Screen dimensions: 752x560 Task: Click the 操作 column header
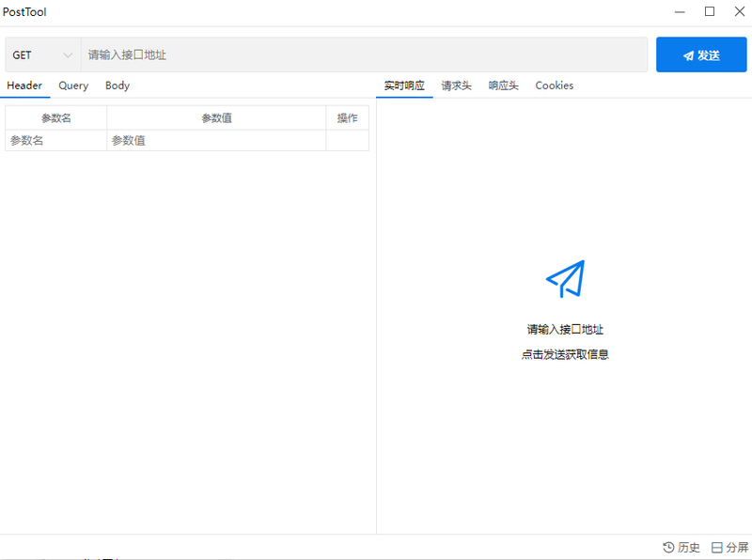(x=347, y=118)
